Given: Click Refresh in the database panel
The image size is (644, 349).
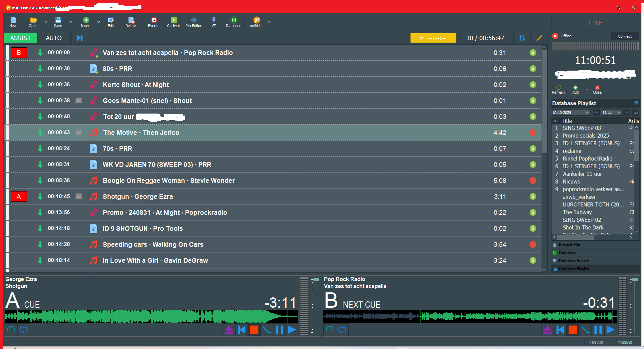Looking at the screenshot, I should click(558, 90).
